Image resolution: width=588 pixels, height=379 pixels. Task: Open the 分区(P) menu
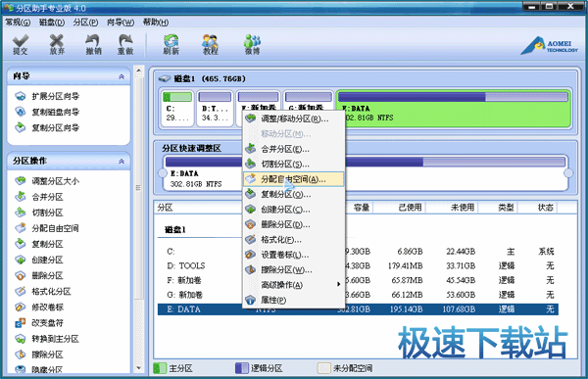tap(86, 23)
